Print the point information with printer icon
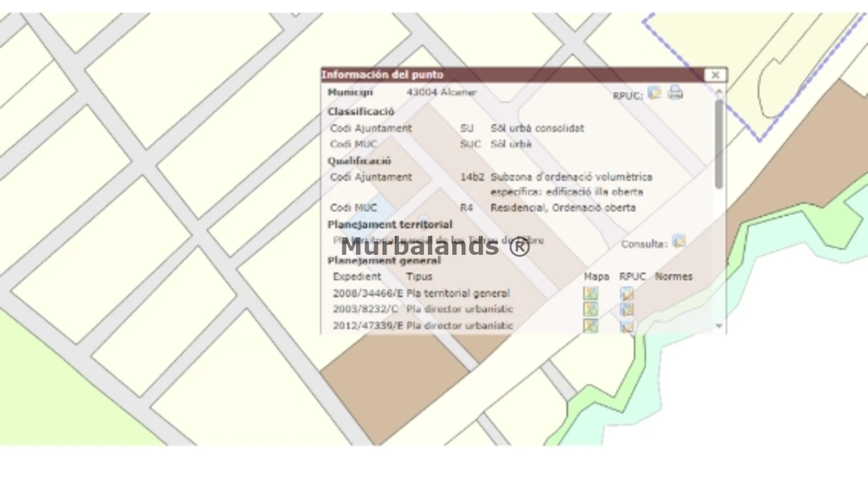Image resolution: width=868 pixels, height=488 pixels. [x=675, y=93]
